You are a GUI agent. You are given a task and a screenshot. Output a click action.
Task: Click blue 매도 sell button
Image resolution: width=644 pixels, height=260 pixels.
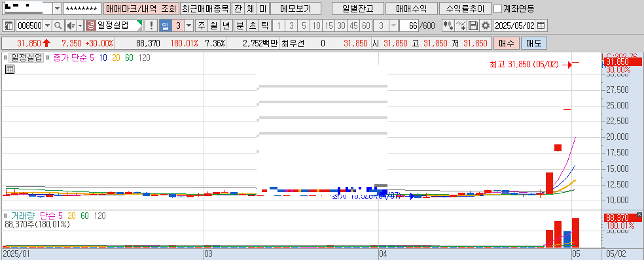(534, 43)
